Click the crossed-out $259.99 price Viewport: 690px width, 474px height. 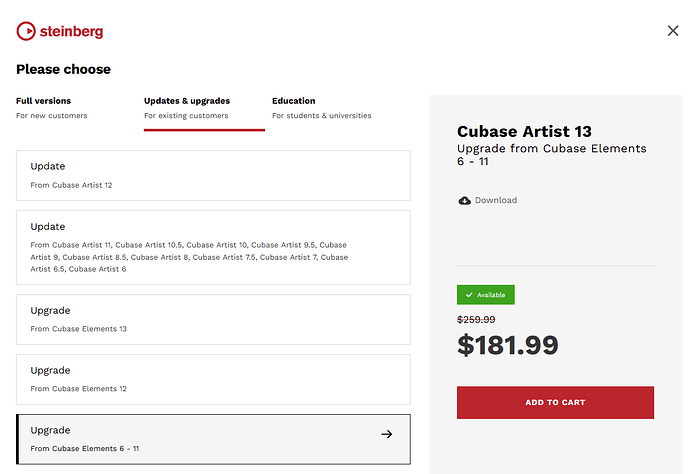[476, 319]
